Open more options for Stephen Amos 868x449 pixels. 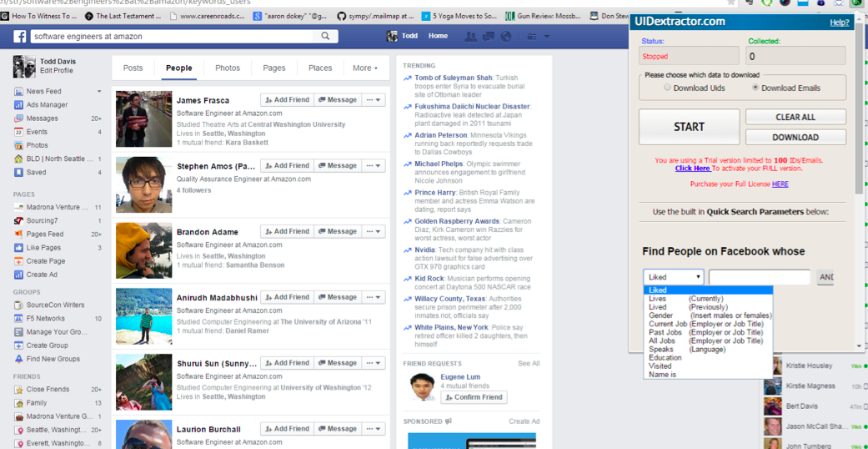click(x=373, y=166)
